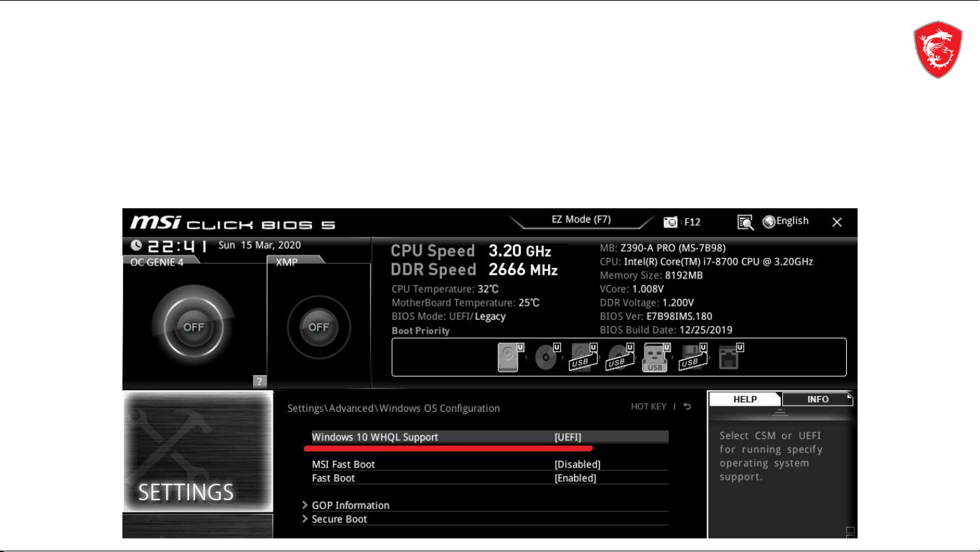Expand the Secure Boot submenu

(x=339, y=519)
